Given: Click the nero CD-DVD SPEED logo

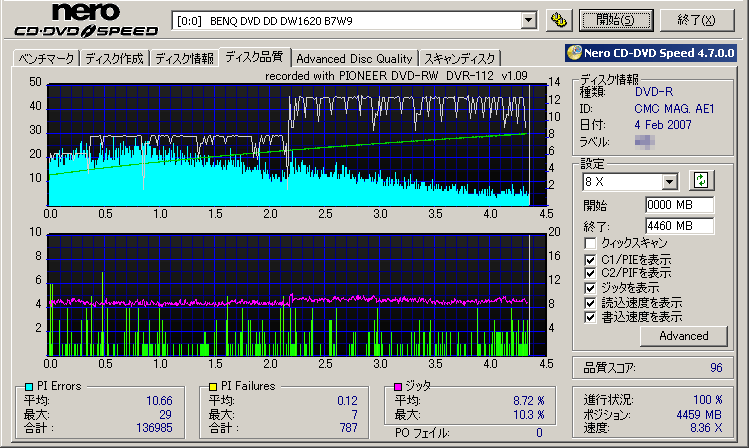Looking at the screenshot, I should click(x=86, y=20).
